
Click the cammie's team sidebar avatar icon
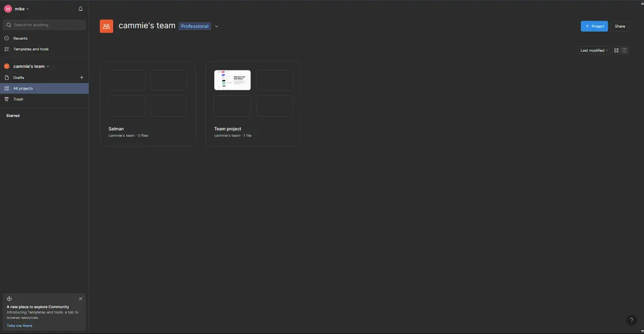coord(7,66)
